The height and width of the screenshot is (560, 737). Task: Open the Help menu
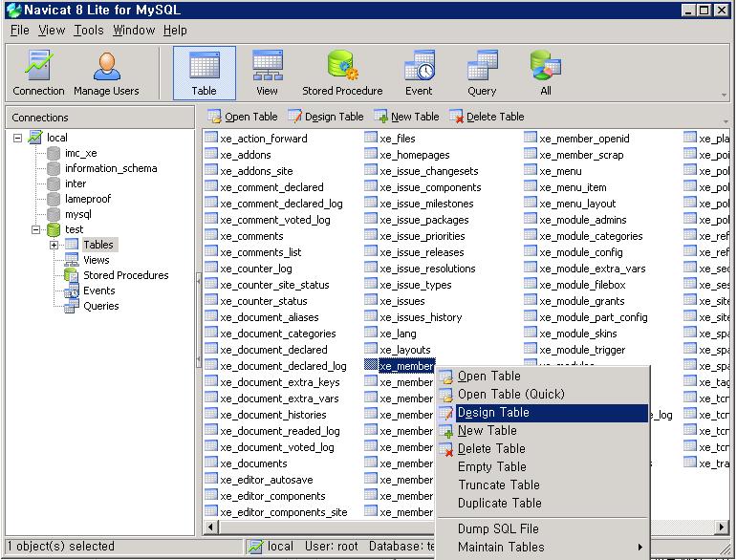click(175, 30)
